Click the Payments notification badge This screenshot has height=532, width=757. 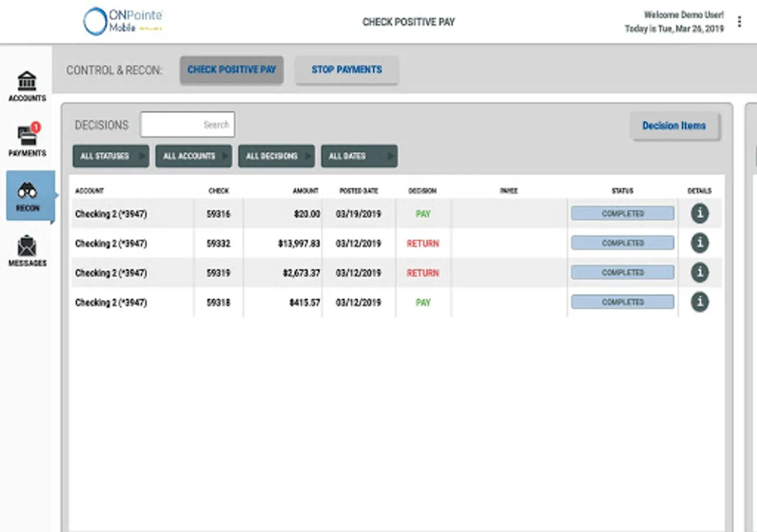(x=35, y=127)
